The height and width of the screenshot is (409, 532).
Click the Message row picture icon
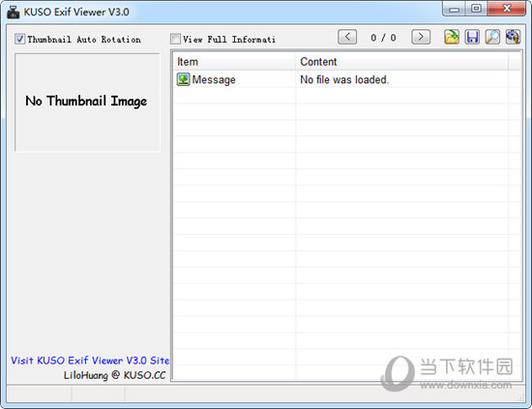click(183, 79)
